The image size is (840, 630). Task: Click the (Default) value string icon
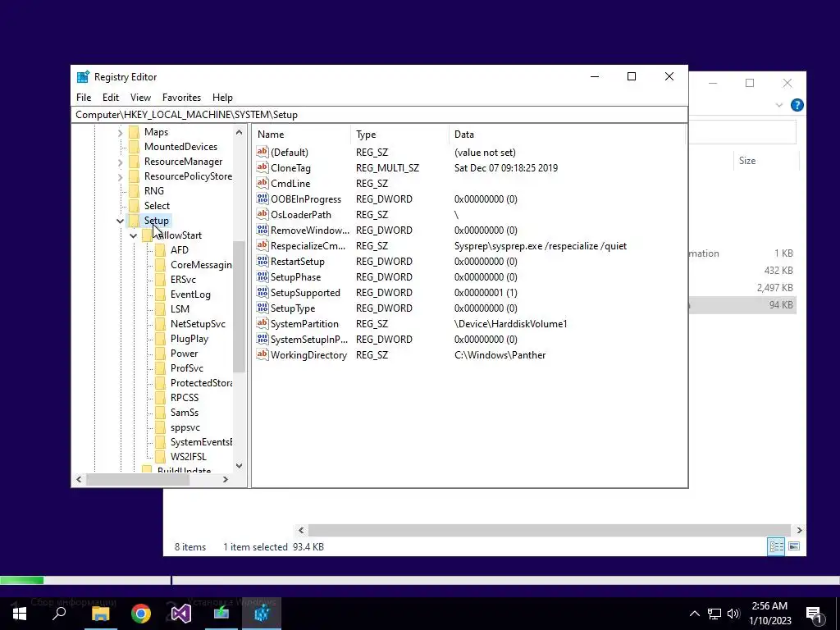coord(262,152)
